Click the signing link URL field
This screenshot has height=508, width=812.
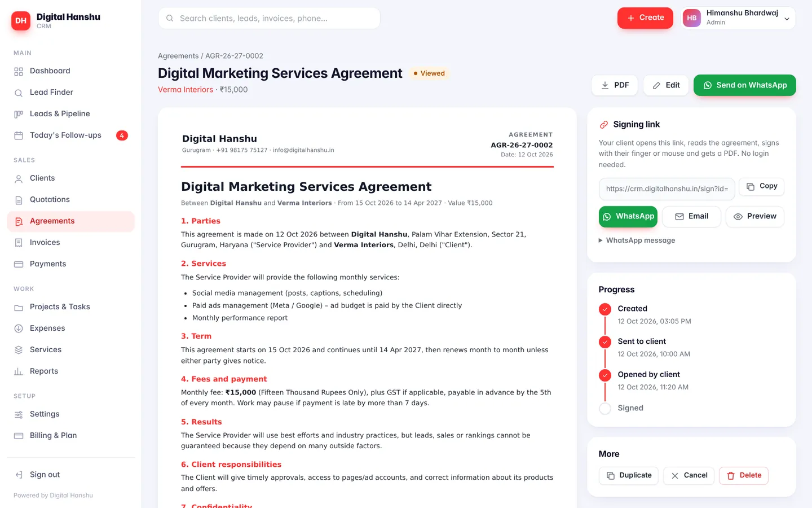click(667, 189)
